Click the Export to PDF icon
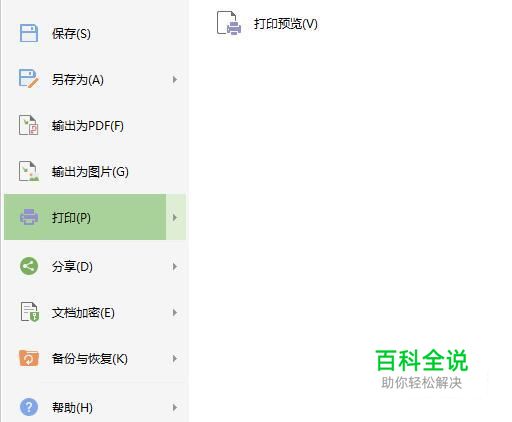 pos(29,125)
